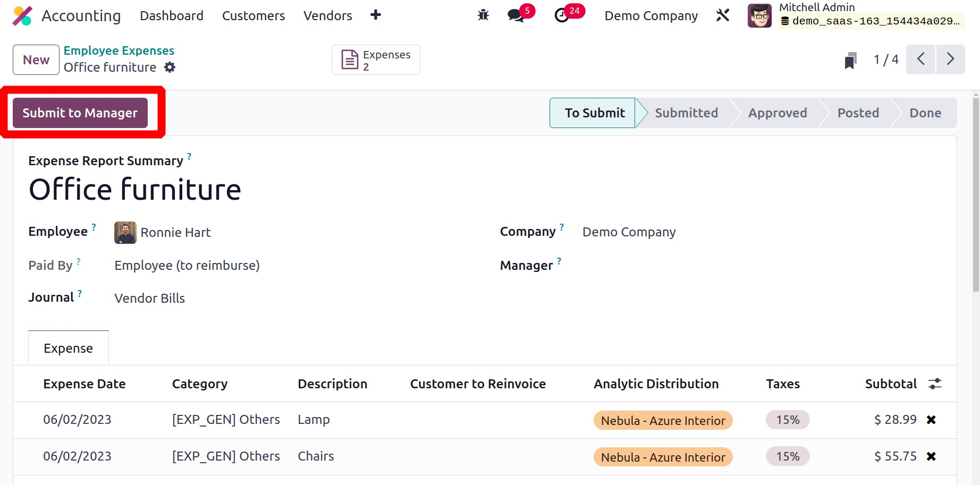This screenshot has width=980, height=485.
Task: Click the Expenses 2 smart button
Action: [376, 60]
